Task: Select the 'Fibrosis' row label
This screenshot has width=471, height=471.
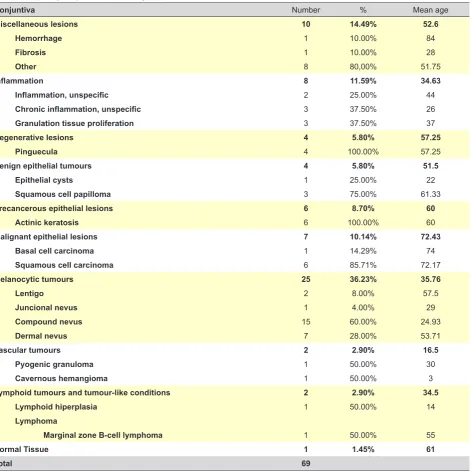Action: click(x=30, y=52)
